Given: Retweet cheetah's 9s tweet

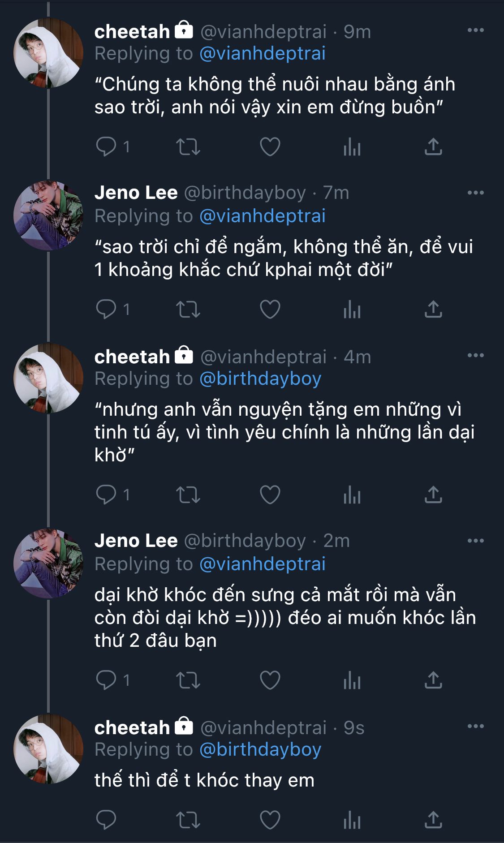Looking at the screenshot, I should [188, 821].
